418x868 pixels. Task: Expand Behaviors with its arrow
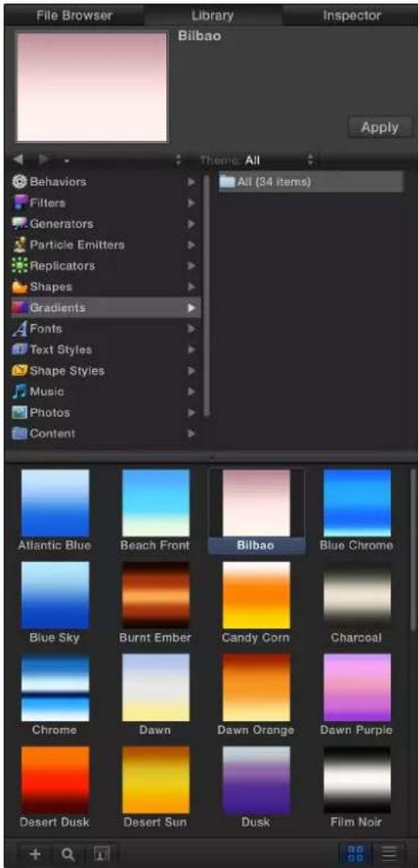[191, 182]
